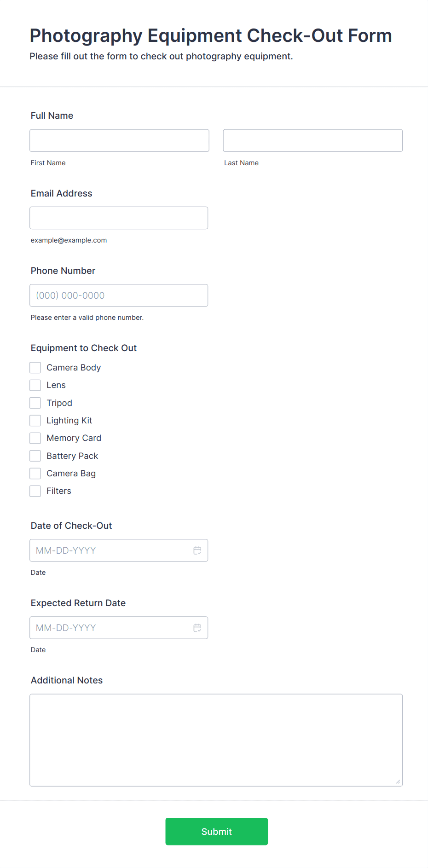This screenshot has width=428, height=868.
Task: Tick the Lens checkbox
Action: point(35,385)
